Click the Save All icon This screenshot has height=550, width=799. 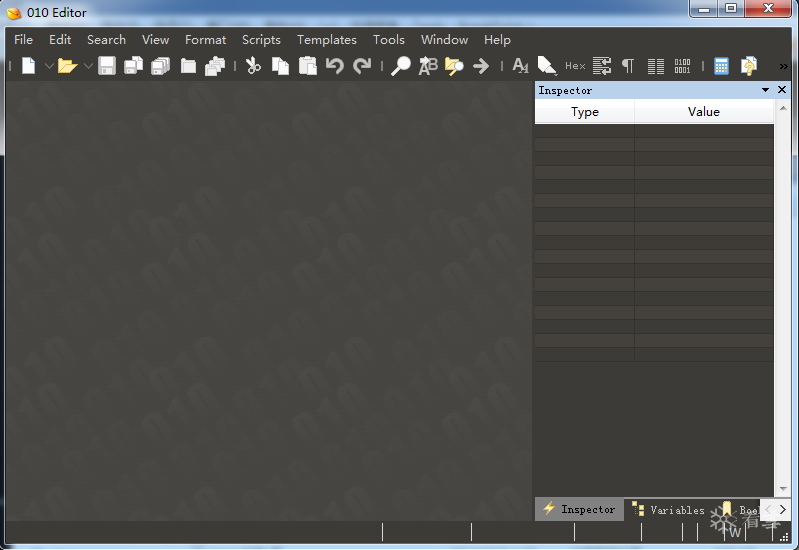pos(161,66)
